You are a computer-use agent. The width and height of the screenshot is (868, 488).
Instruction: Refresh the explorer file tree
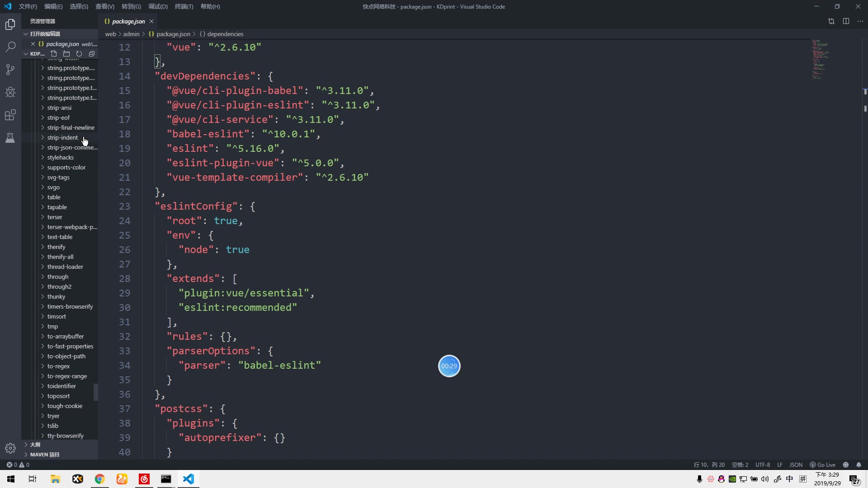click(x=79, y=54)
